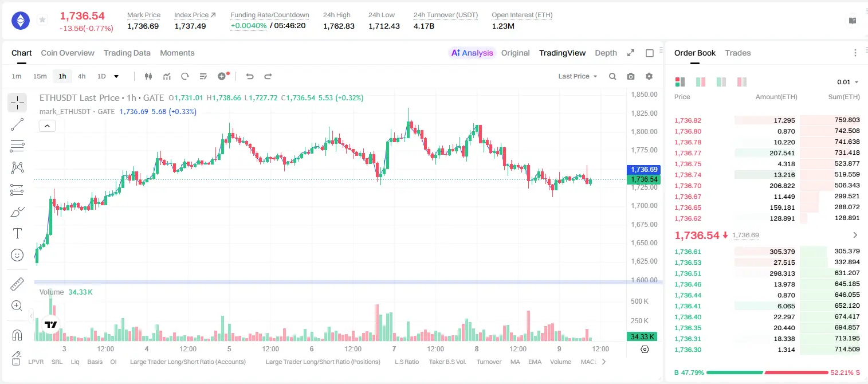
Task: Expand the 0.01 price precision dropdown
Action: [x=848, y=82]
